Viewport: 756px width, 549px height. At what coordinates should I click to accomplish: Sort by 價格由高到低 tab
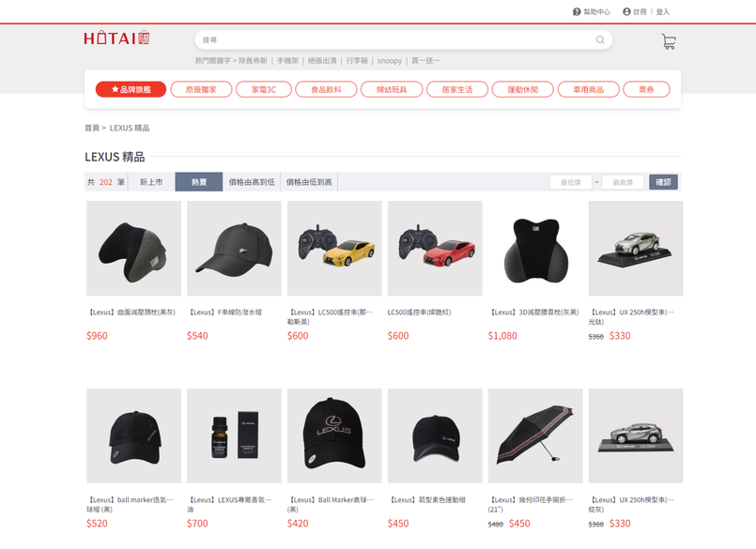point(252,182)
